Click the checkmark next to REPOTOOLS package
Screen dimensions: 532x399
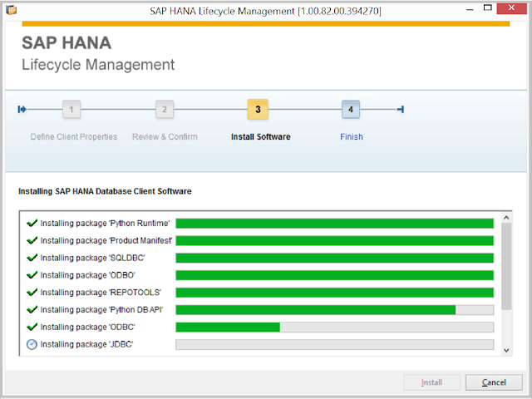pyautogui.click(x=32, y=293)
